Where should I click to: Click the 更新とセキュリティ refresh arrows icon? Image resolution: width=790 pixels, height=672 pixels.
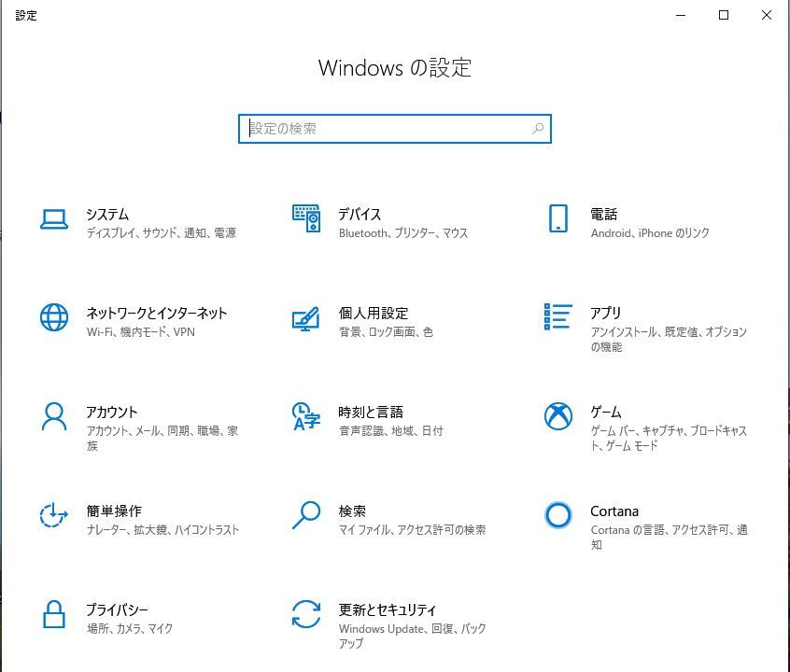[x=306, y=614]
